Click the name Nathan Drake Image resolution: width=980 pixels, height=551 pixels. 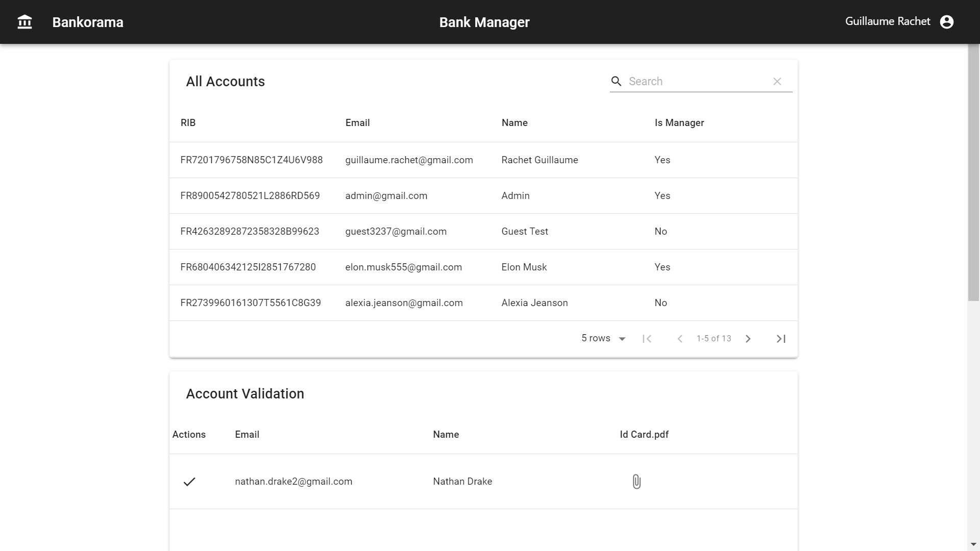(x=462, y=481)
